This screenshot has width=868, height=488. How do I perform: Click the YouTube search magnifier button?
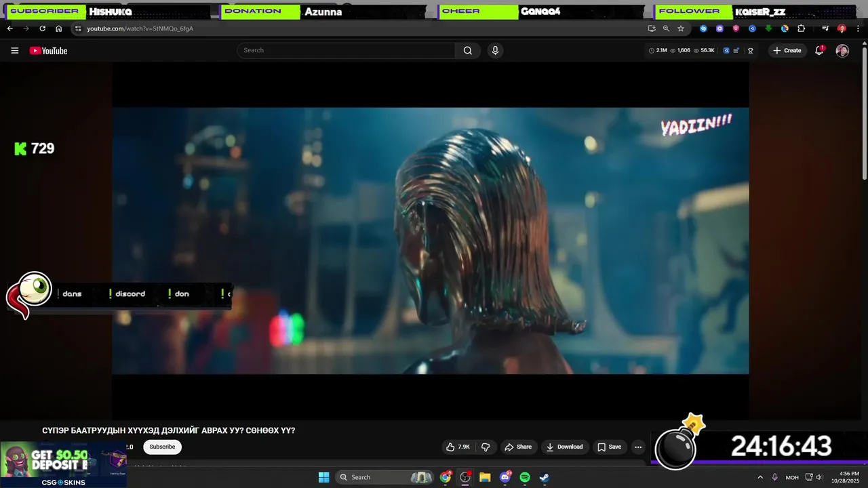pyautogui.click(x=468, y=50)
